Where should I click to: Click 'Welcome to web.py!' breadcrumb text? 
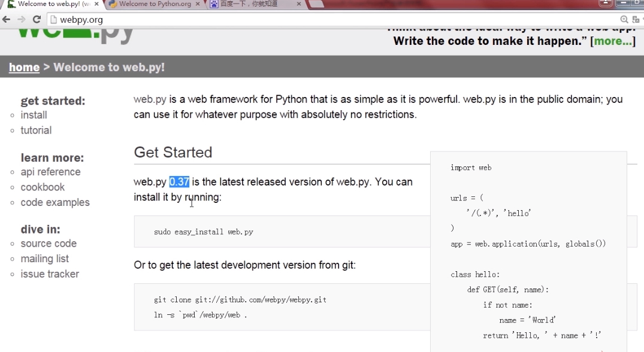point(109,67)
